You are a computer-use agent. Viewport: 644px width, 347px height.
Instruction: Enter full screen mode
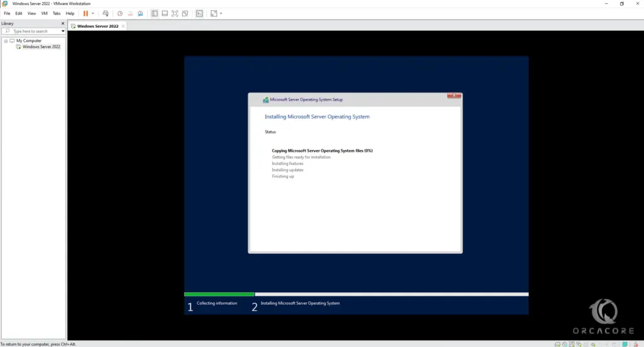click(x=175, y=14)
